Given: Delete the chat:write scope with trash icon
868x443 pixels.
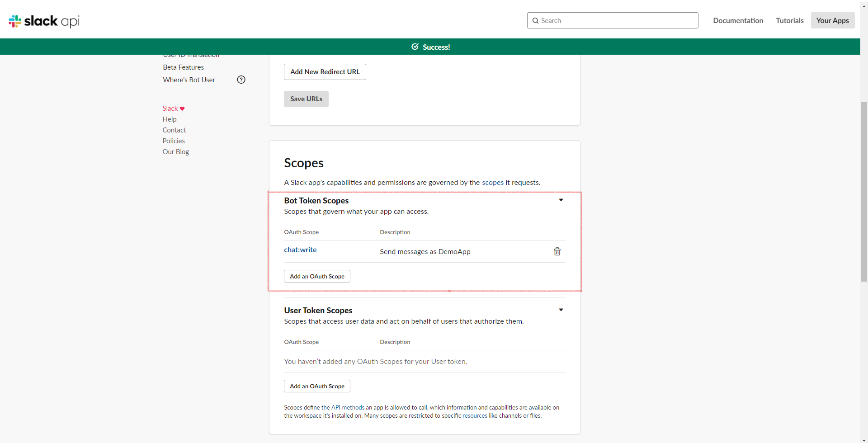Looking at the screenshot, I should [557, 251].
